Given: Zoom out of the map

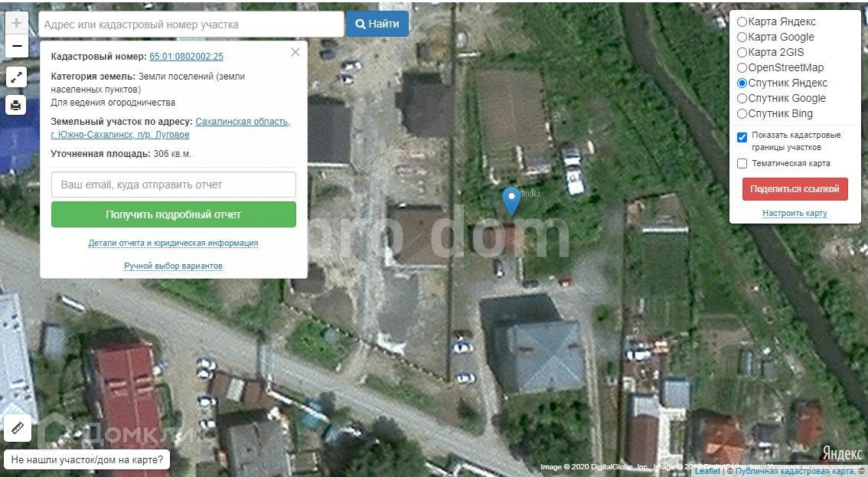Looking at the screenshot, I should coord(16,47).
